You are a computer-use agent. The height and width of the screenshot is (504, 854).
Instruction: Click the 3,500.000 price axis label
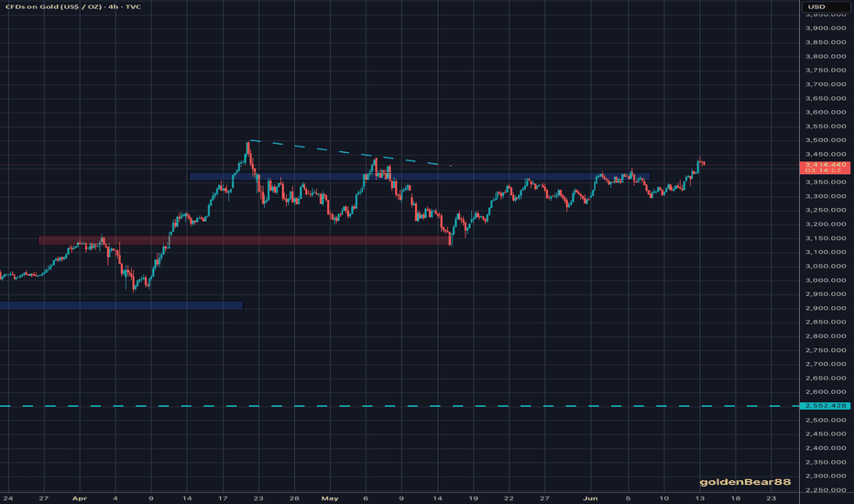[x=825, y=140]
